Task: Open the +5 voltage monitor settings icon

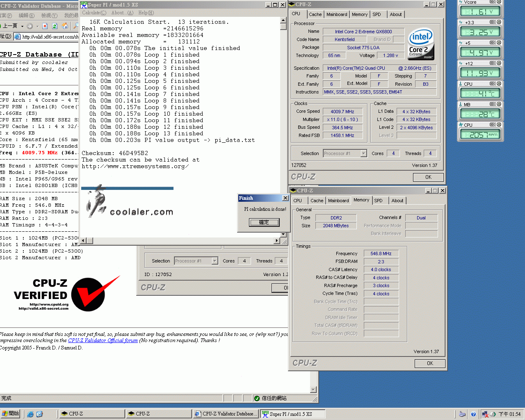Action: (493, 43)
